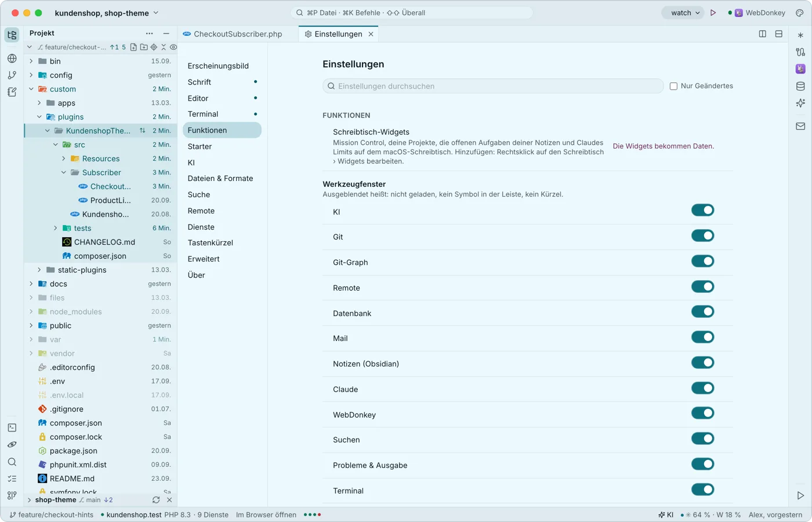Viewport: 812px width, 522px height.
Task: Click the Einstellungen durchsuchen search field
Action: (x=493, y=86)
